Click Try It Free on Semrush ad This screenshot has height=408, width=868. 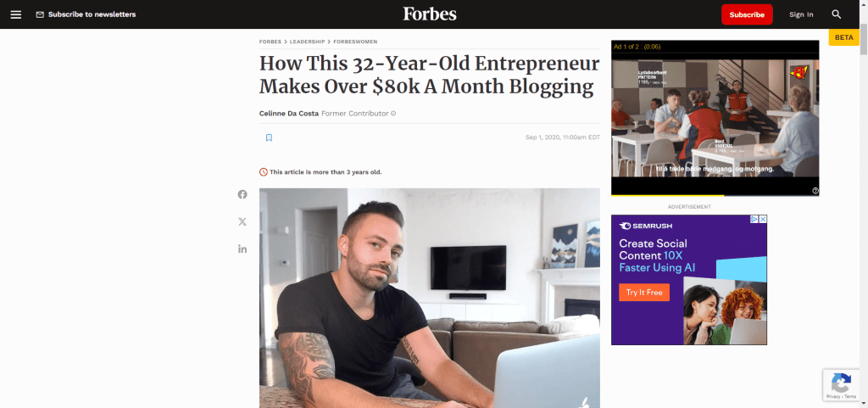pos(644,293)
